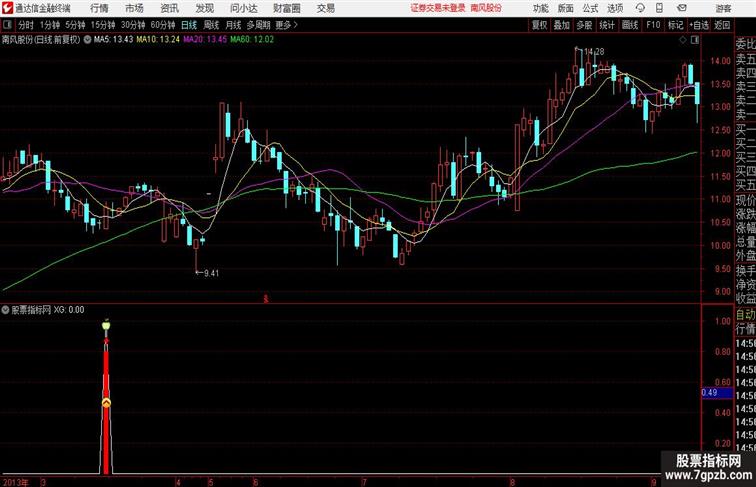
Task: Toggle the right side panel icon near the diamond
Action: 695,40
